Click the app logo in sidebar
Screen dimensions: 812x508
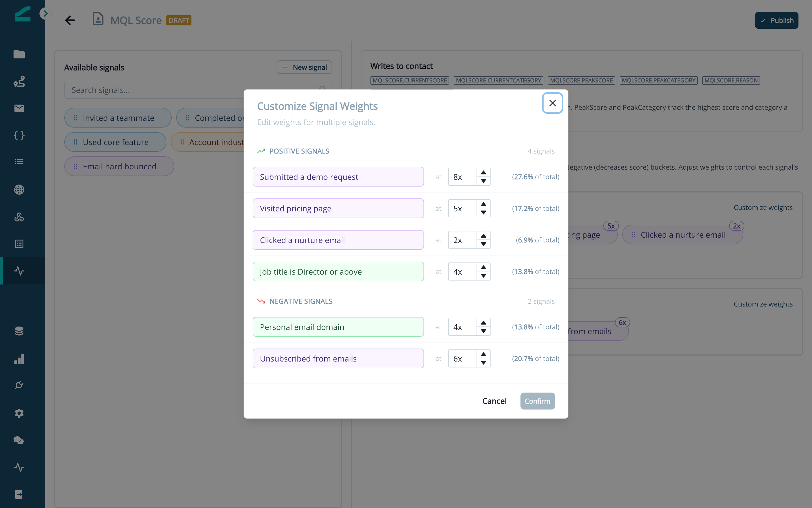click(x=23, y=14)
